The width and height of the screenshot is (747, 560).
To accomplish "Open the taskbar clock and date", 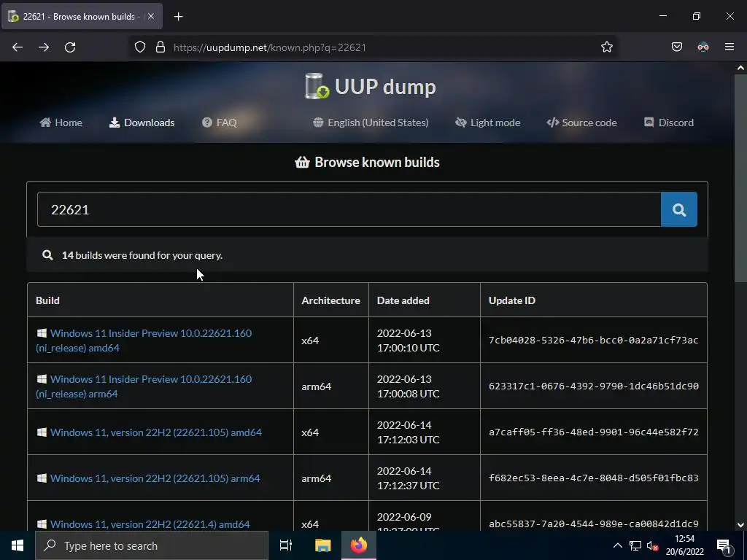I will point(684,545).
